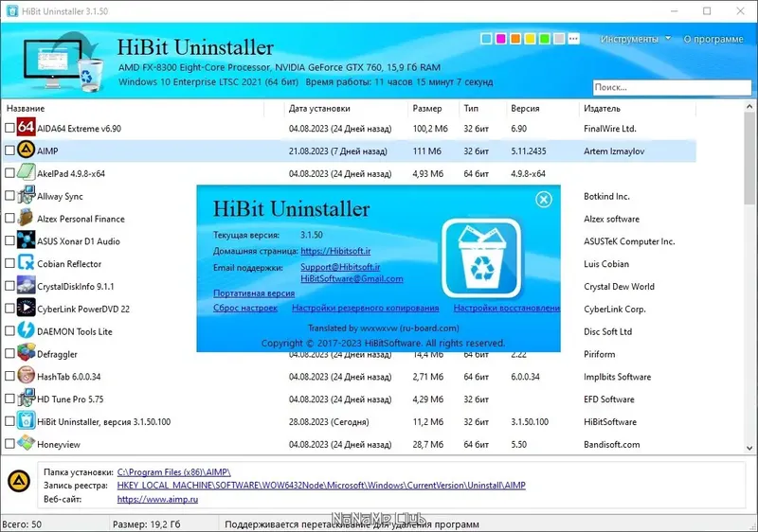Viewport: 758px width, 532px height.
Task: Click the CyberLink PowerDVD icon
Action: click(x=26, y=308)
